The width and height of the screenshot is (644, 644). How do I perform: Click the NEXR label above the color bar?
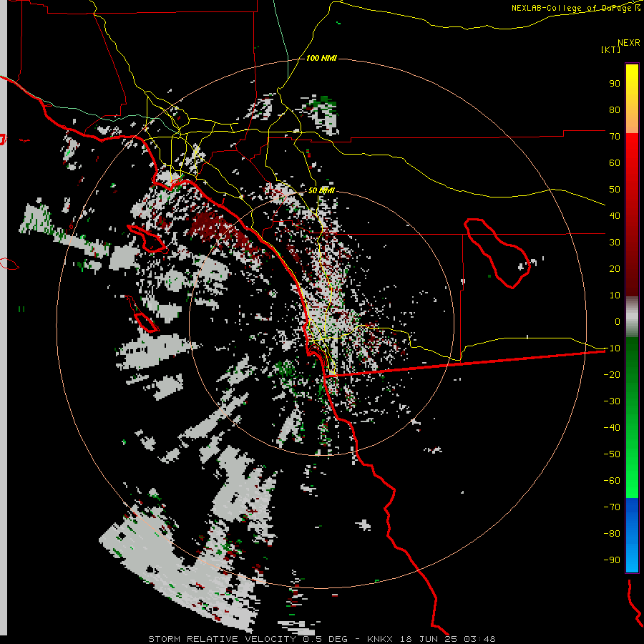click(x=629, y=43)
